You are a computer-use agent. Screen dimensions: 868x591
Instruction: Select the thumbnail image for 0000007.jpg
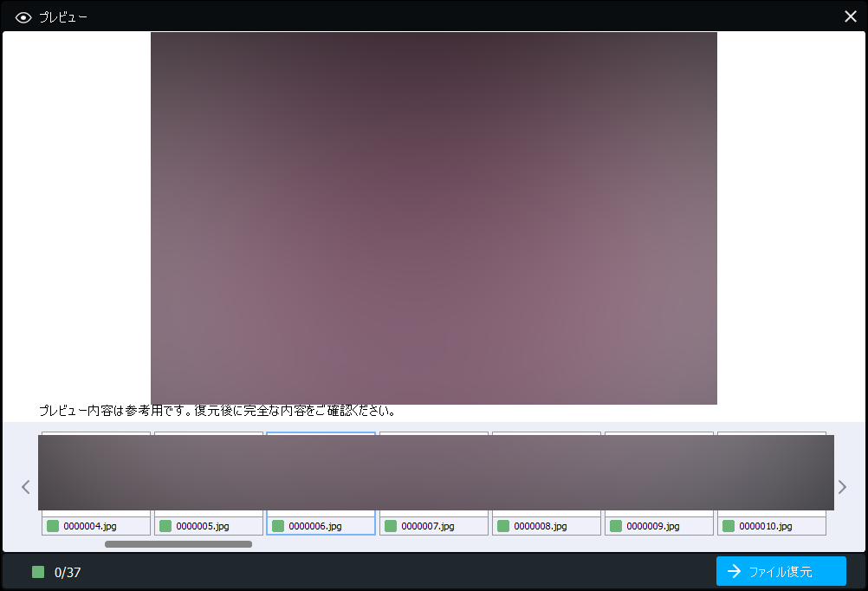434,474
